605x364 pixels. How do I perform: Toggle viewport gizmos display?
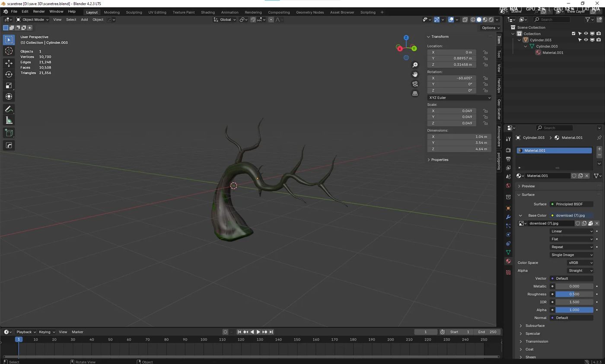coord(437,19)
